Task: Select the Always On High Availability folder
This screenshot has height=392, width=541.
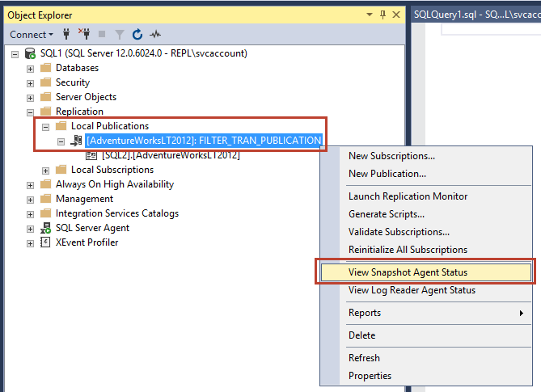Action: point(114,184)
